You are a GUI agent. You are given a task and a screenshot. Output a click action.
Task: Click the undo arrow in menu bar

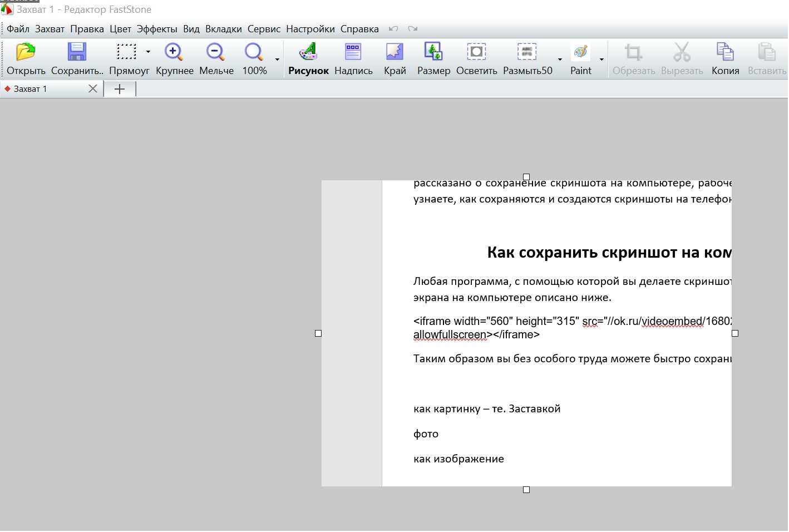tap(393, 29)
